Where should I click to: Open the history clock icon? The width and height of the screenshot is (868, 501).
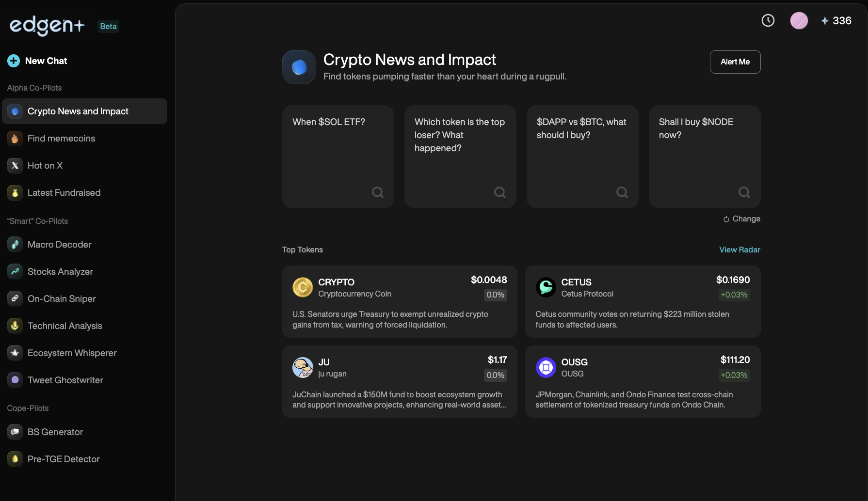tap(768, 20)
